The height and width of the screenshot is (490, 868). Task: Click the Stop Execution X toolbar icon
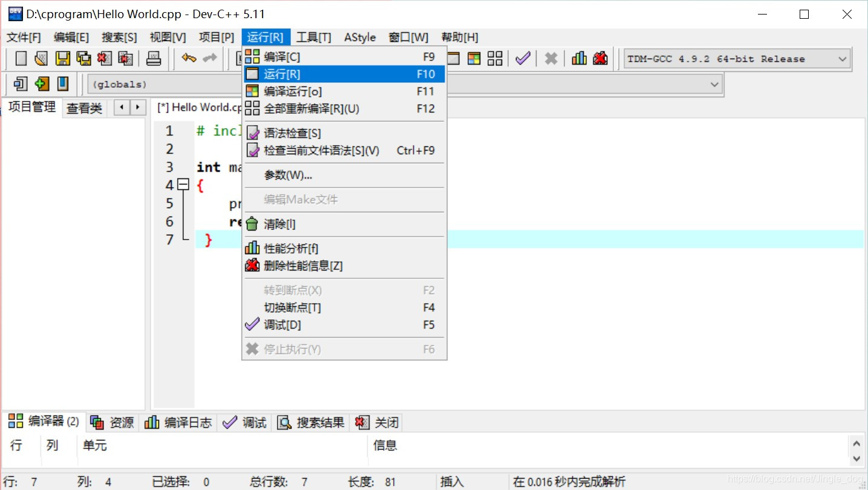coord(551,59)
